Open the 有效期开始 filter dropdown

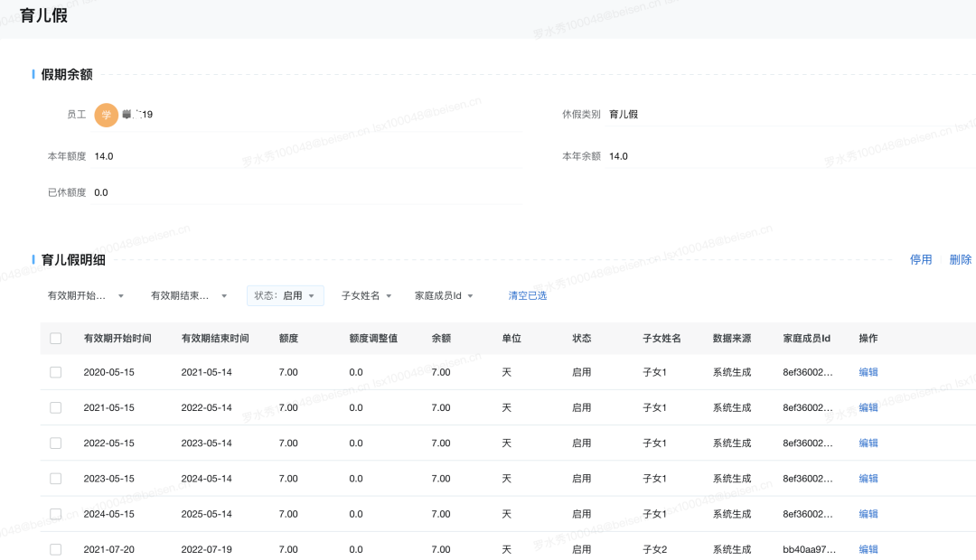[x=81, y=295]
